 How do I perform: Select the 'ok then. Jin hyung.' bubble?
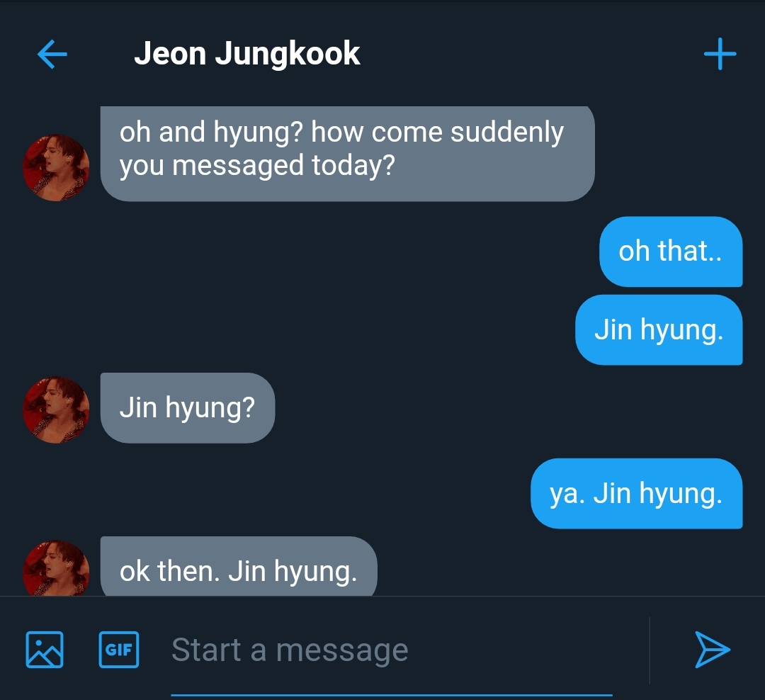(x=239, y=566)
